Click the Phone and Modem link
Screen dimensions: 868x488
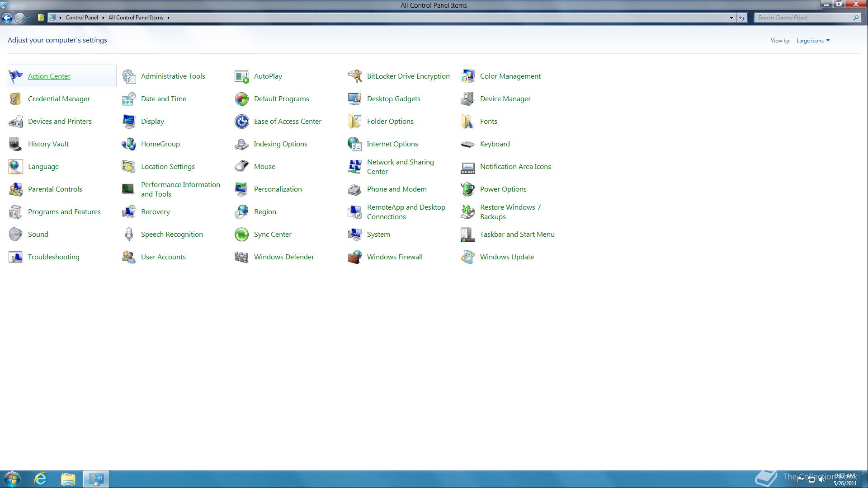tap(397, 189)
